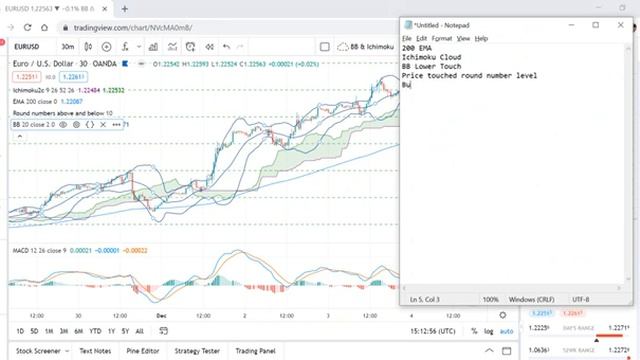Screen dimensions: 640x360
Task: Change the EURUSD symbol field
Action: (x=27, y=47)
